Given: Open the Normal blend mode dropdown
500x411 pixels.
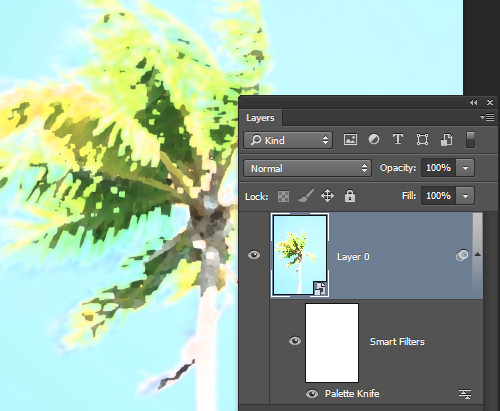Looking at the screenshot, I should (x=307, y=168).
